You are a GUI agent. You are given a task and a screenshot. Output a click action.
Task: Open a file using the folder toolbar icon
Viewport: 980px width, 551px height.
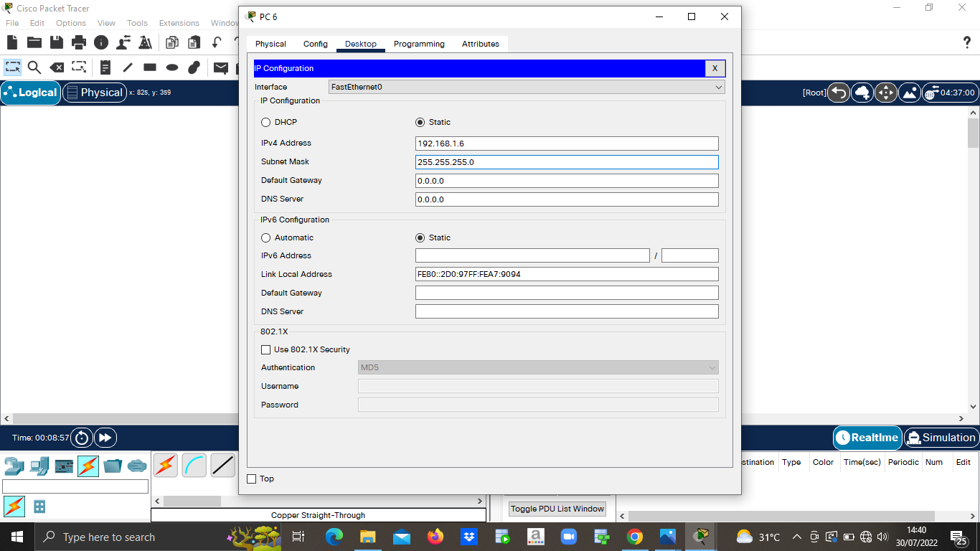(x=34, y=42)
